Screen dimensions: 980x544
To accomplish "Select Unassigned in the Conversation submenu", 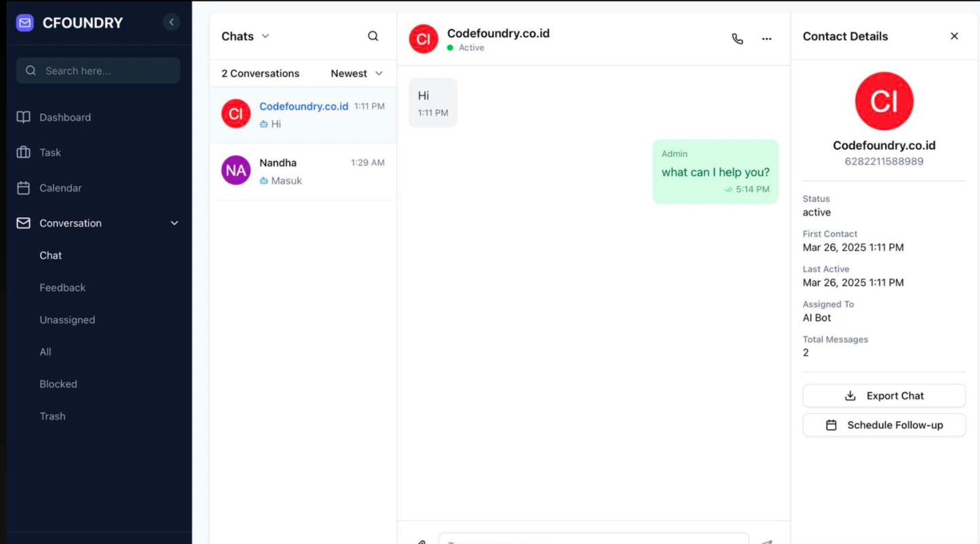I will (x=67, y=319).
